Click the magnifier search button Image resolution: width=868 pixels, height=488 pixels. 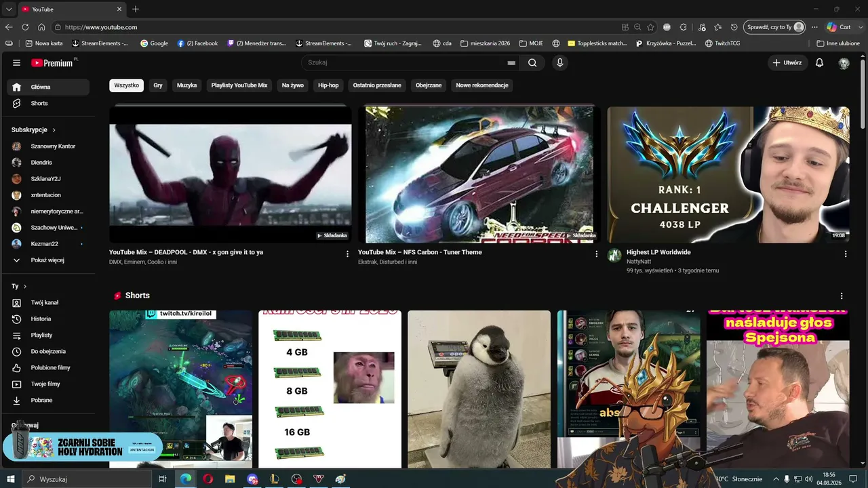pos(532,62)
